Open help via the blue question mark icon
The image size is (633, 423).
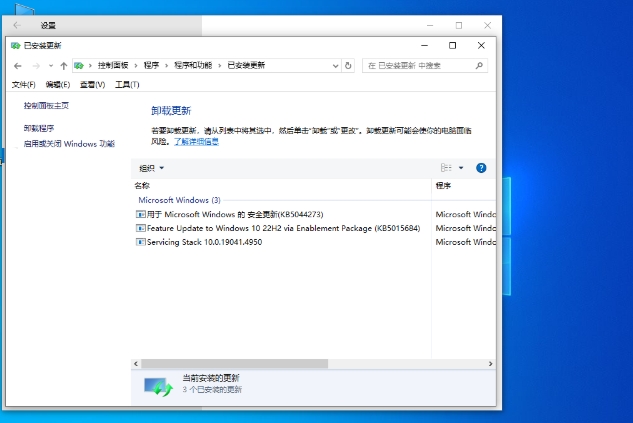tap(481, 168)
